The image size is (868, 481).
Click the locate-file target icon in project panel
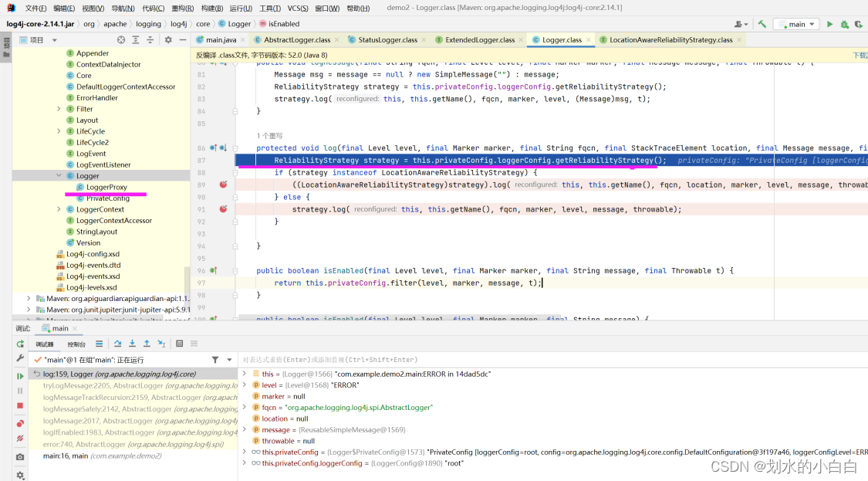pyautogui.click(x=121, y=40)
